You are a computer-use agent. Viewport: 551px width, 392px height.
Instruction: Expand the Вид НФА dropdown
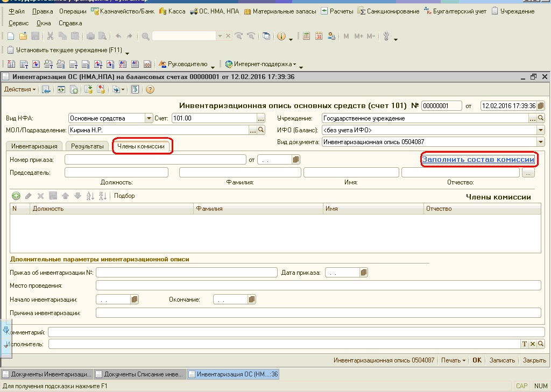[x=149, y=118]
